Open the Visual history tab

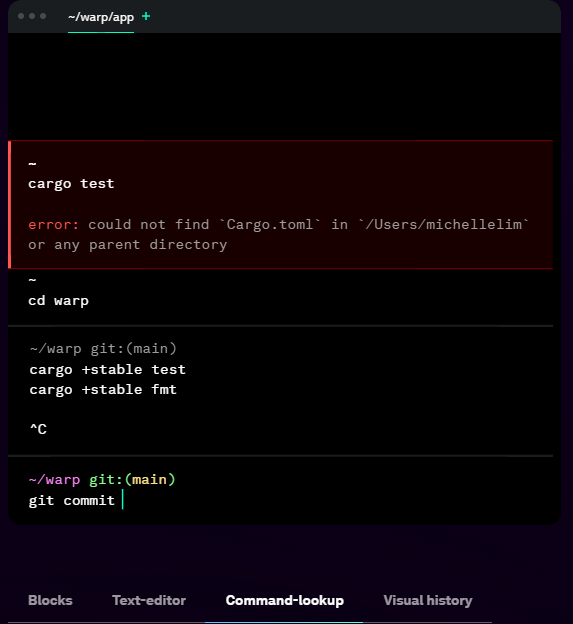(x=428, y=600)
